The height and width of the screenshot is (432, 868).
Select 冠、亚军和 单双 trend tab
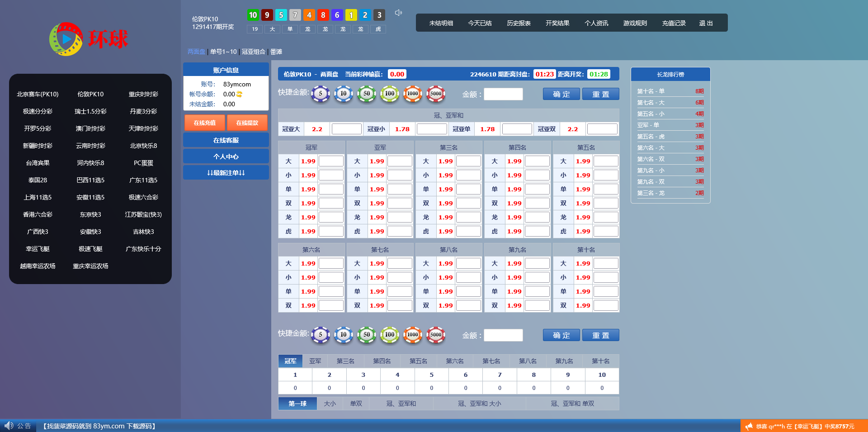[572, 404]
